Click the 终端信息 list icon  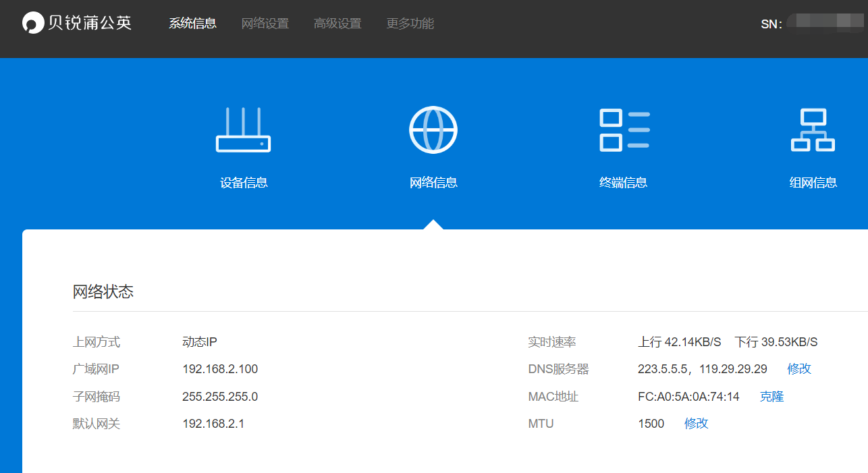point(623,130)
